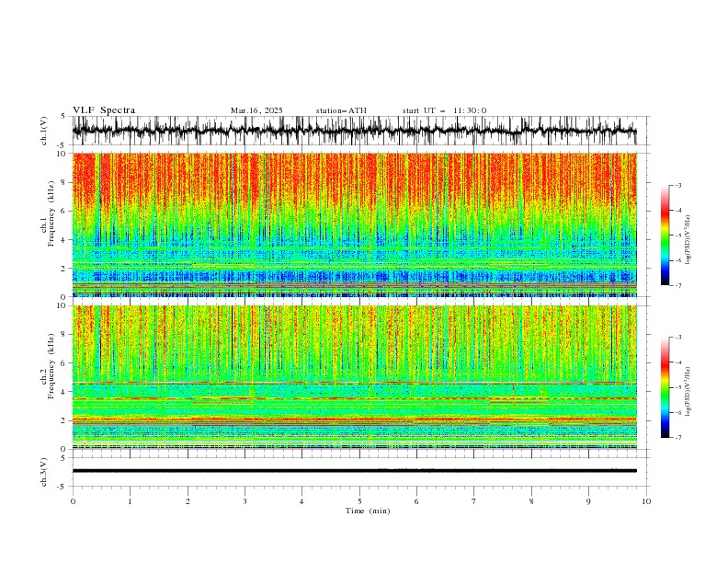Click the "-7" tick on the ch.2 colorbar
The height and width of the screenshot is (563, 728).
677,438
